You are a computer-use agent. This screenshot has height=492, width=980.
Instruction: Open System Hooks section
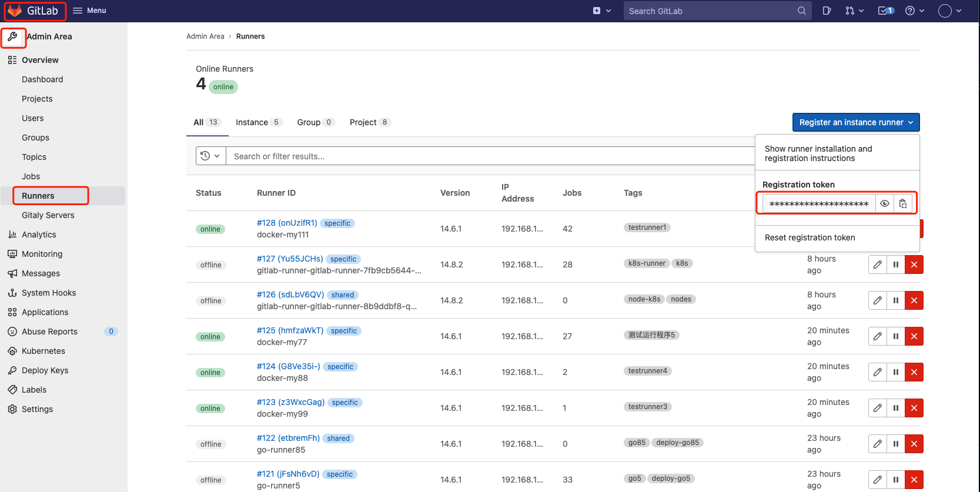pyautogui.click(x=49, y=293)
